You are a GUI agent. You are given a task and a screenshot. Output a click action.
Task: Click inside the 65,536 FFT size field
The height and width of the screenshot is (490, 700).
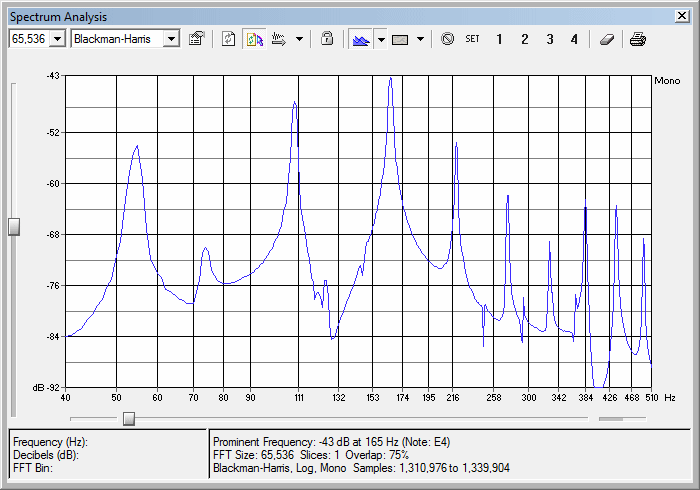click(x=29, y=39)
